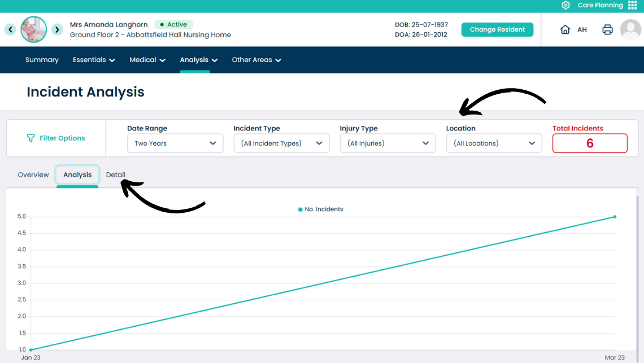Expand the Other Areas menu

coord(256,60)
